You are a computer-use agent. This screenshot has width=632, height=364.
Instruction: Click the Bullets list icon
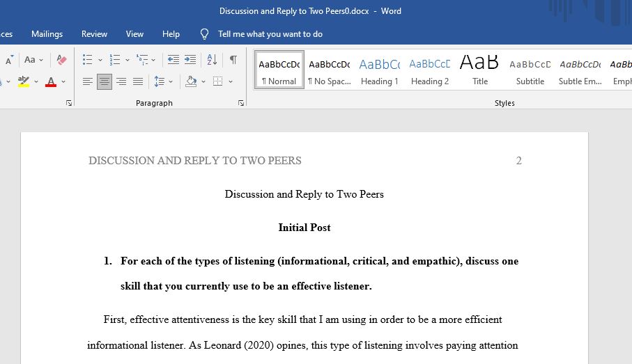click(88, 60)
